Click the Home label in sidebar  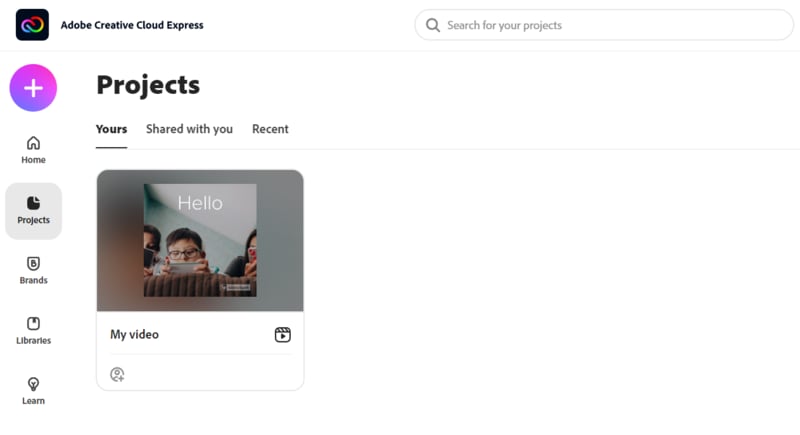(33, 160)
